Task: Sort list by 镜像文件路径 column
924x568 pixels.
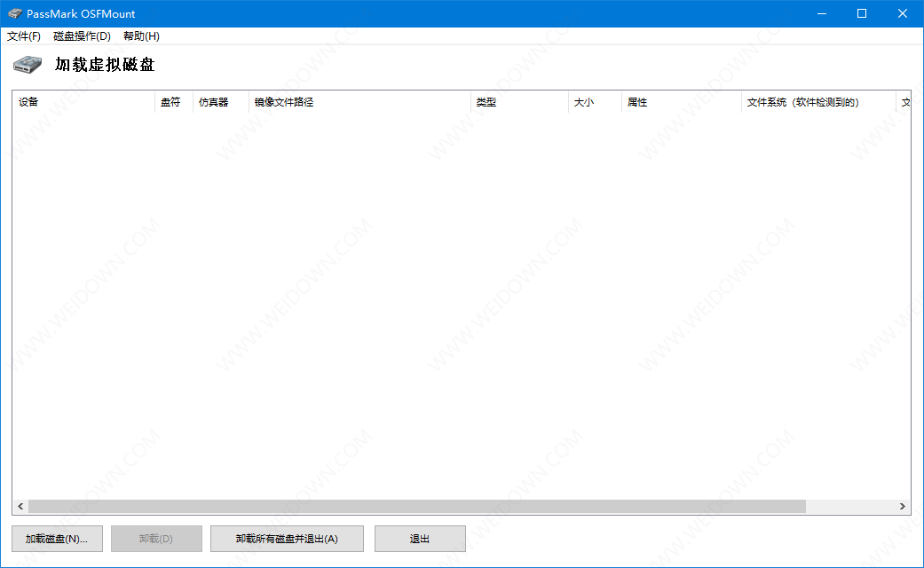Action: pos(359,102)
